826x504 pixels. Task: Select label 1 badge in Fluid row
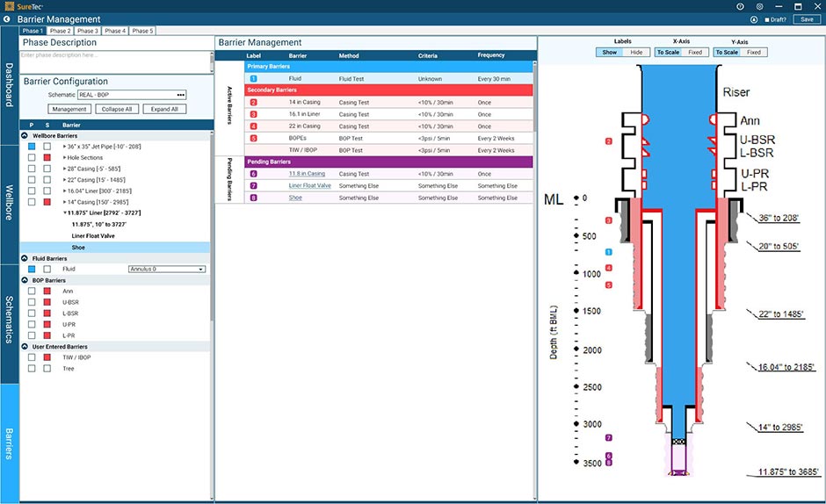pyautogui.click(x=253, y=79)
